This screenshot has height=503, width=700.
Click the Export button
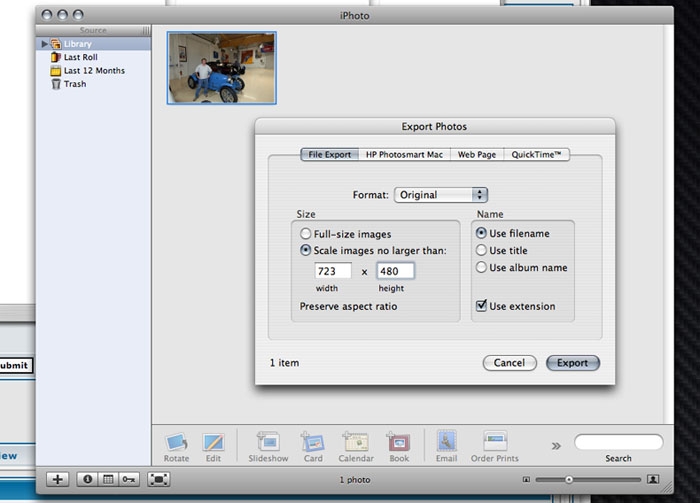pyautogui.click(x=573, y=363)
